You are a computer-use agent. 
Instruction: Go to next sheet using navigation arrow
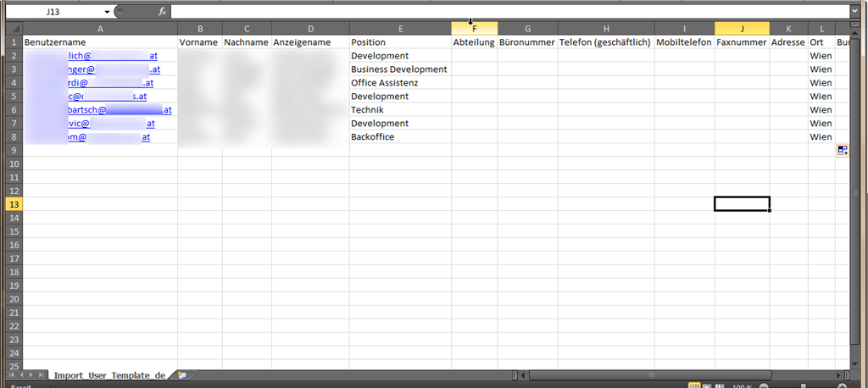point(31,375)
